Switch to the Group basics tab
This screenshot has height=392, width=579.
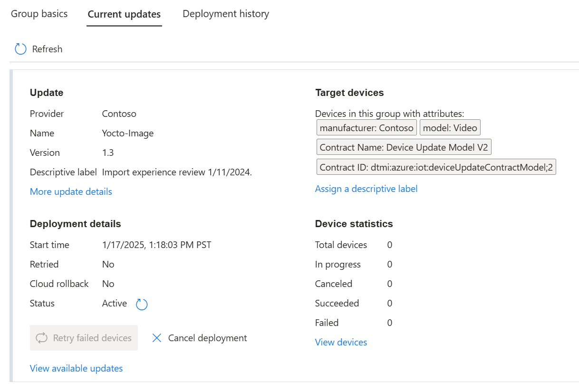coord(39,14)
